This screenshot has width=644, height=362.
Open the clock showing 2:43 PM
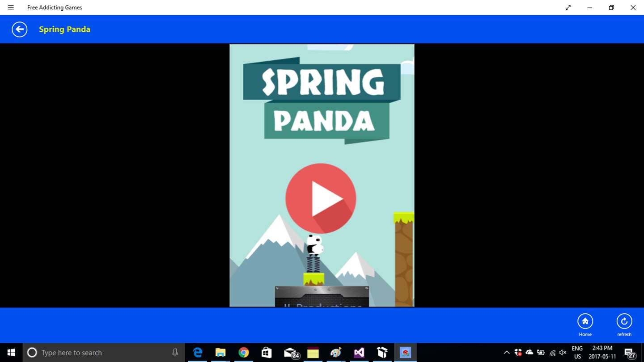tap(602, 353)
